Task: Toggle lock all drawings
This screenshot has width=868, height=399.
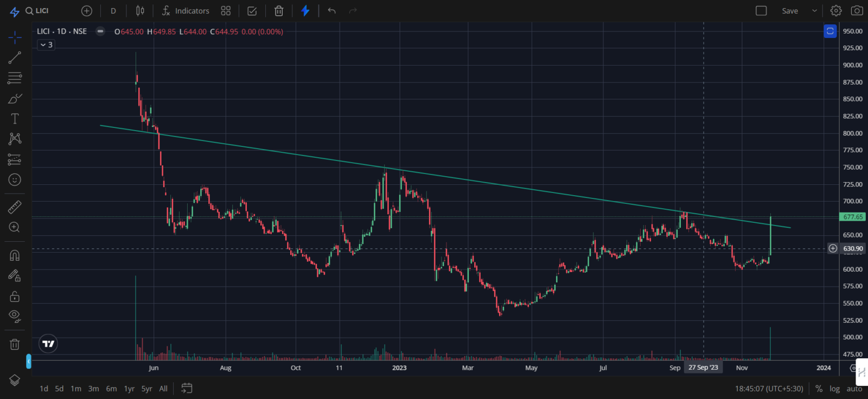Action: (x=15, y=297)
